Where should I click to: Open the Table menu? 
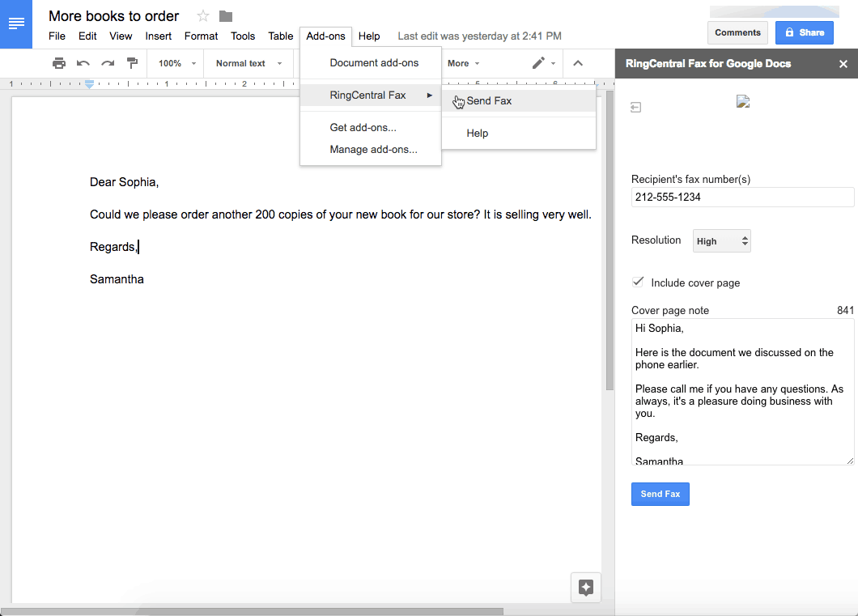[x=280, y=36]
